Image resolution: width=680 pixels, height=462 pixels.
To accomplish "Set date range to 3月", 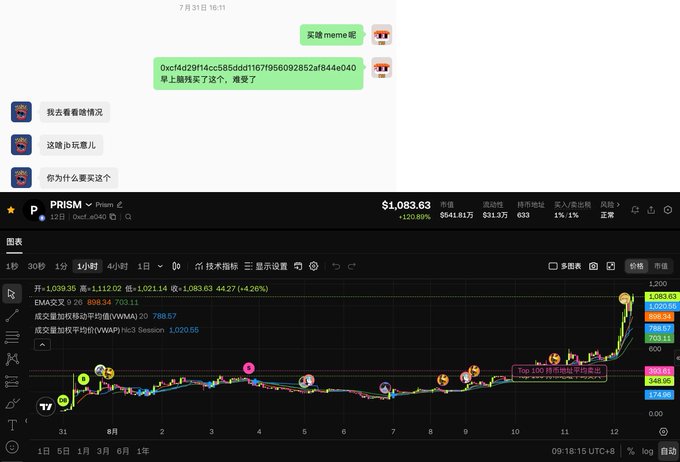I will pyautogui.click(x=103, y=451).
